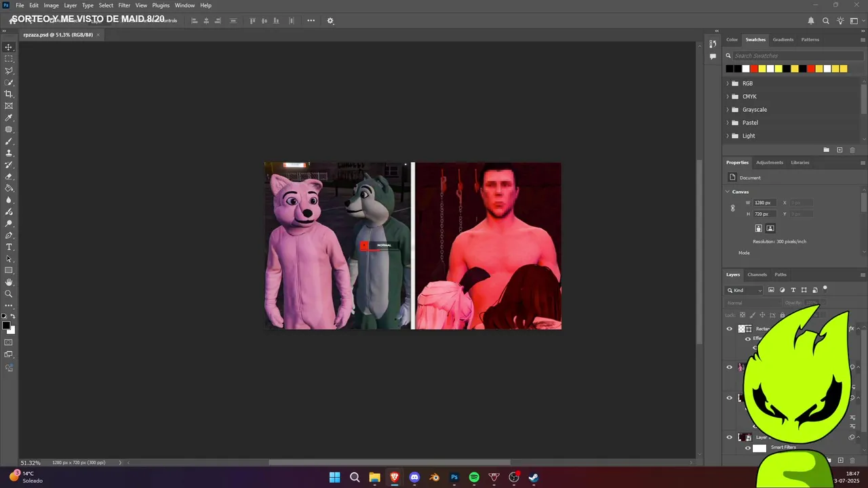Screen dimensions: 868x488
Task: Hide the third layer via eye icon
Action: pos(730,398)
